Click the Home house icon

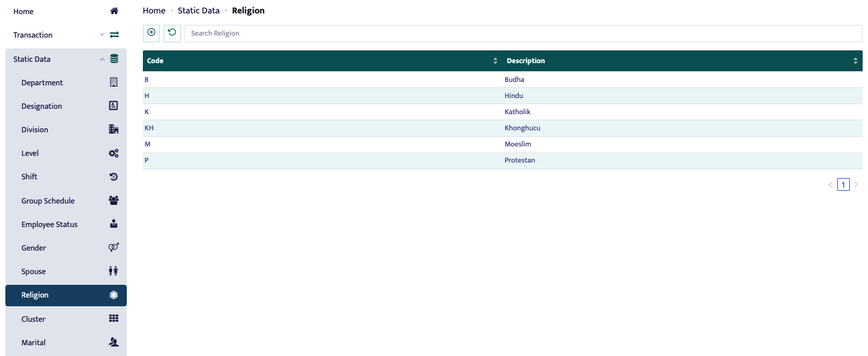pos(113,11)
